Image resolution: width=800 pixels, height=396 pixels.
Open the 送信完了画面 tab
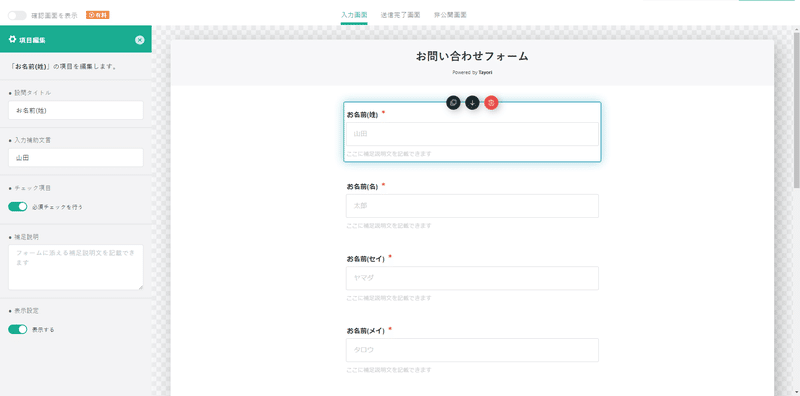(401, 15)
